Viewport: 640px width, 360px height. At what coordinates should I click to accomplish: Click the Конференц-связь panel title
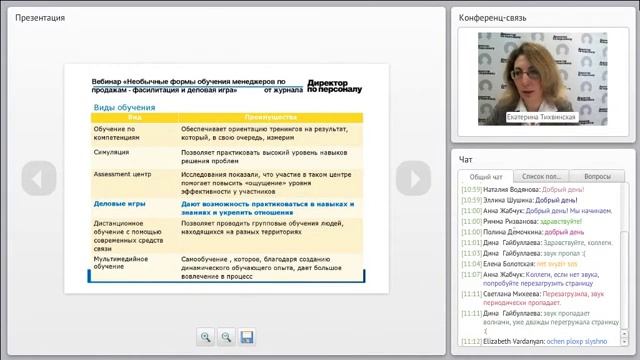[492, 18]
